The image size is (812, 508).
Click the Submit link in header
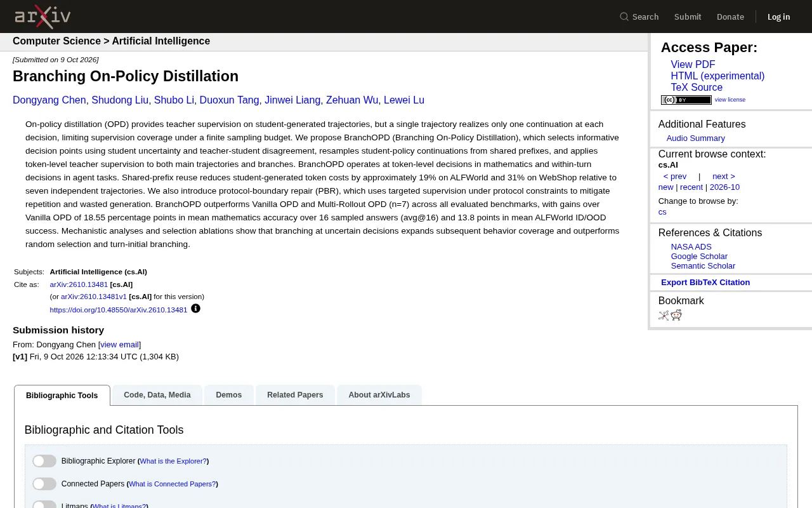(688, 17)
